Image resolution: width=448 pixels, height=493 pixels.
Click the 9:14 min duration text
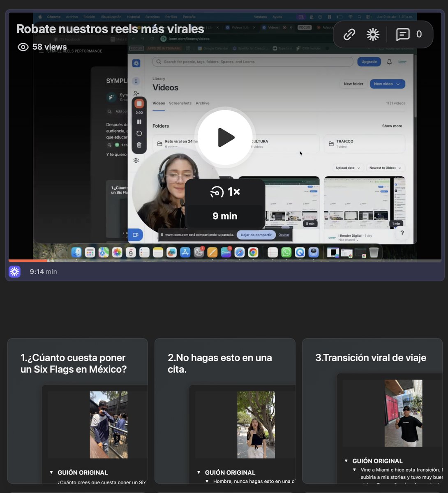[x=43, y=272]
